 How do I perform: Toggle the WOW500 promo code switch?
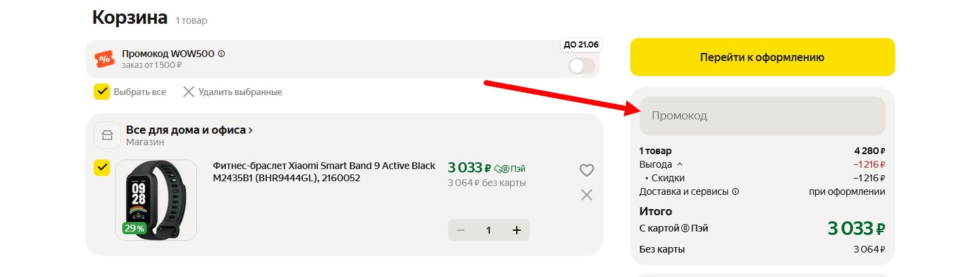click(x=582, y=66)
